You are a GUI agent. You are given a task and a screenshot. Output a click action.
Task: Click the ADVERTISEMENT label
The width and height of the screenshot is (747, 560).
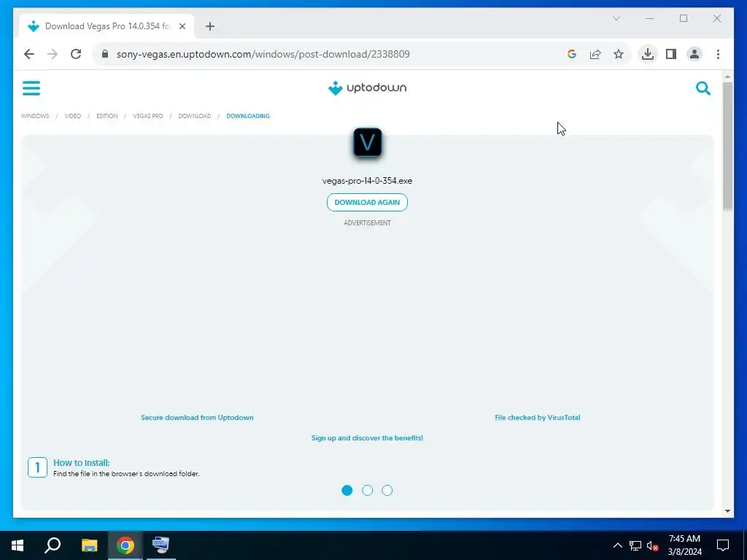point(368,223)
